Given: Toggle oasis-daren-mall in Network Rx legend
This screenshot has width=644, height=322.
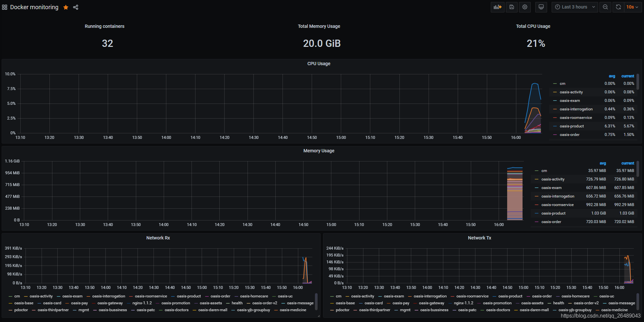Looking at the screenshot, I should tap(213, 310).
